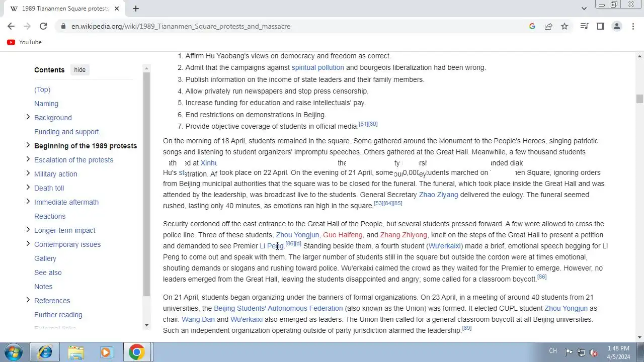
Task: Open Reactions section in contents
Action: (50, 216)
